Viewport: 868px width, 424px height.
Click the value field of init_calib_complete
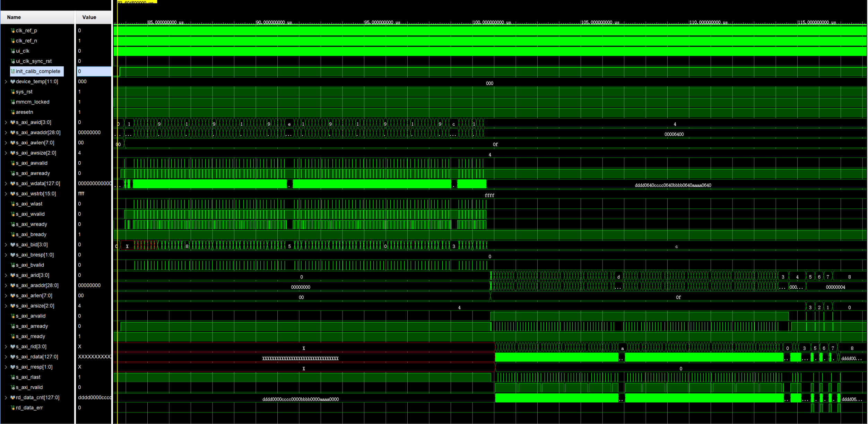pos(94,71)
